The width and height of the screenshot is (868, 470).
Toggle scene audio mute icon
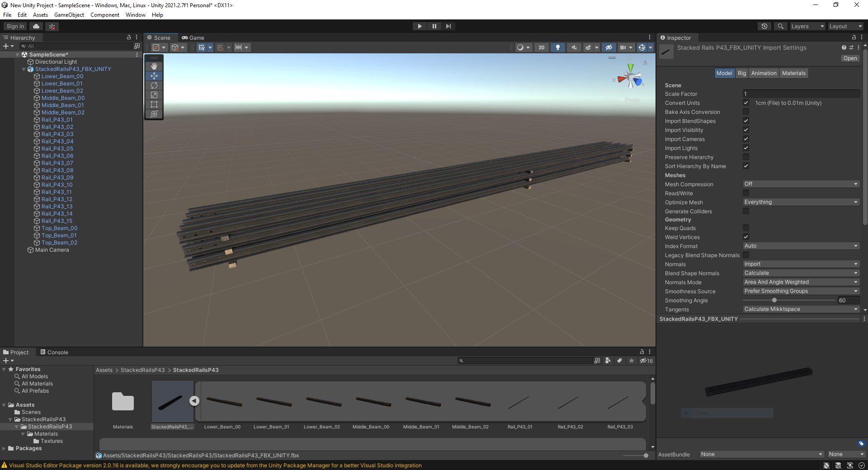(574, 47)
